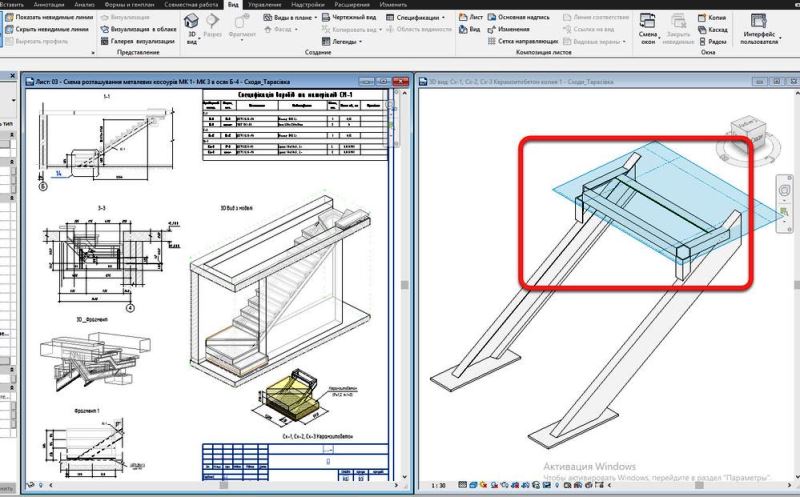This screenshot has height=497, width=800.
Task: Click the Schedules (Спецификации) icon
Action: (x=390, y=17)
